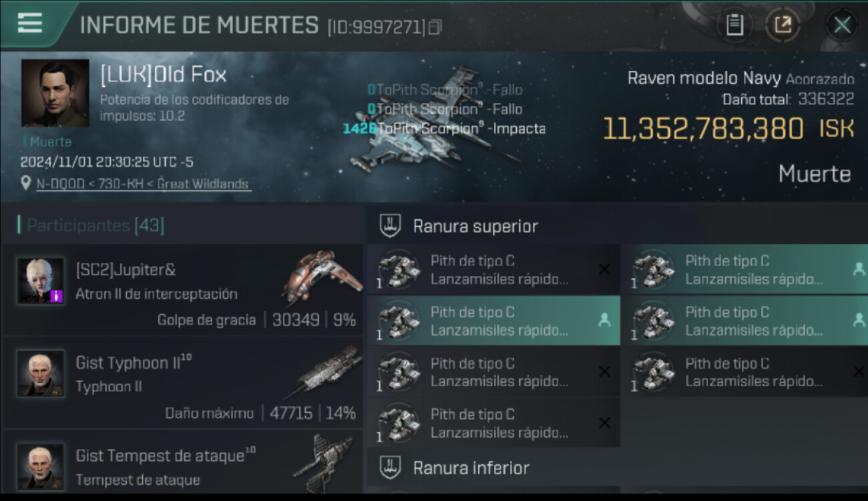Select Jupiter& participant portrait

point(41,281)
